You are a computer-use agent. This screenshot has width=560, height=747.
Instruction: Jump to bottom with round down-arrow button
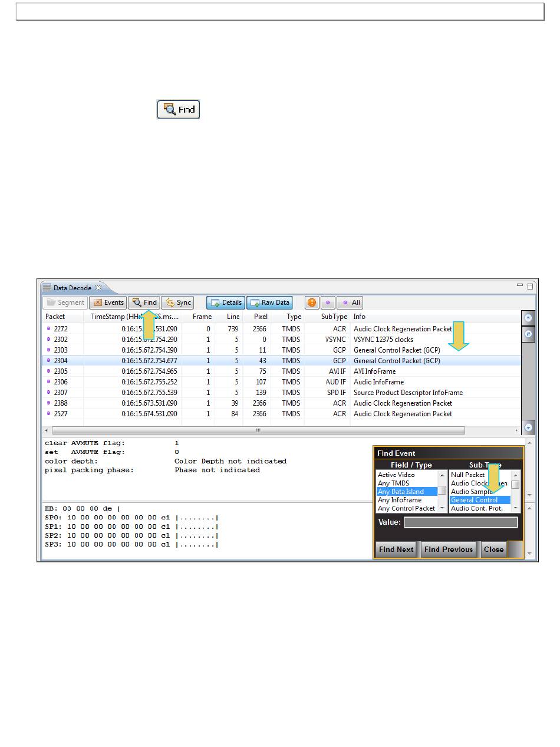tap(528, 427)
